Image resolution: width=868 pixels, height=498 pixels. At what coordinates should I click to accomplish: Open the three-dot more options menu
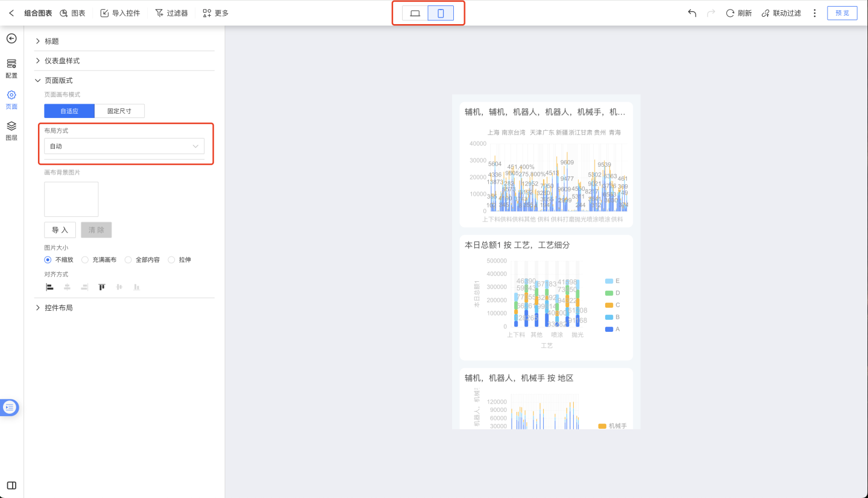[x=815, y=13]
